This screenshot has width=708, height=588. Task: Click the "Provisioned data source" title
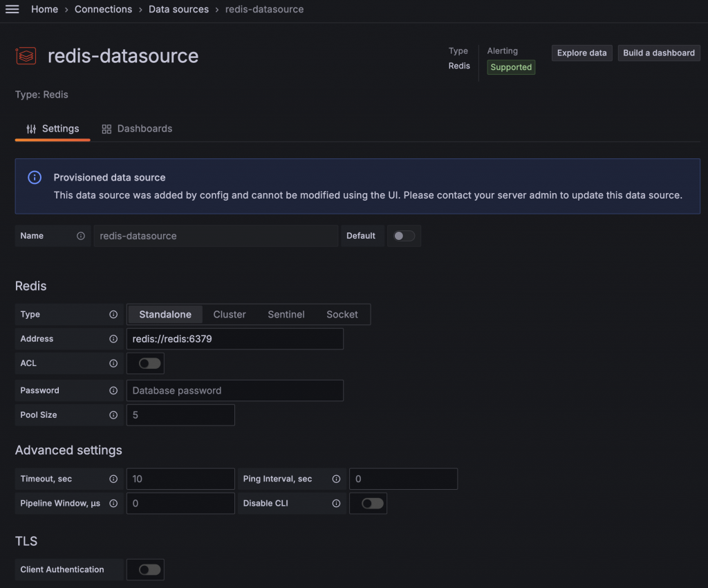click(x=109, y=178)
